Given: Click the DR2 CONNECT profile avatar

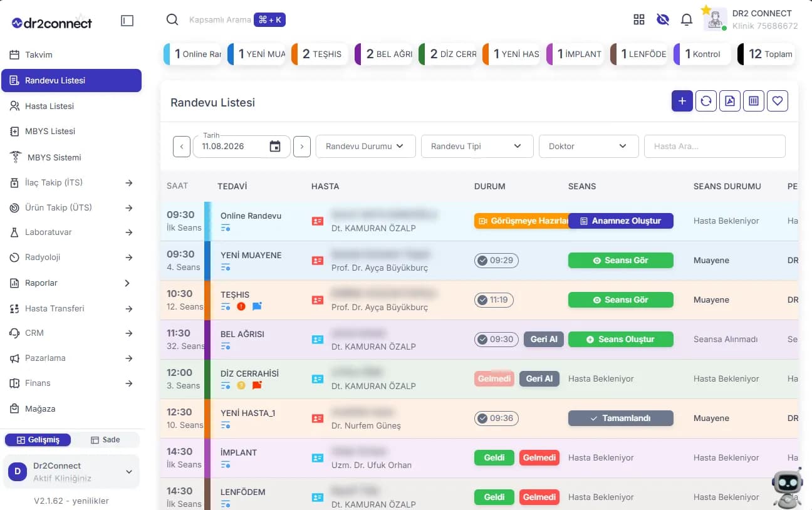Looking at the screenshot, I should tap(715, 19).
